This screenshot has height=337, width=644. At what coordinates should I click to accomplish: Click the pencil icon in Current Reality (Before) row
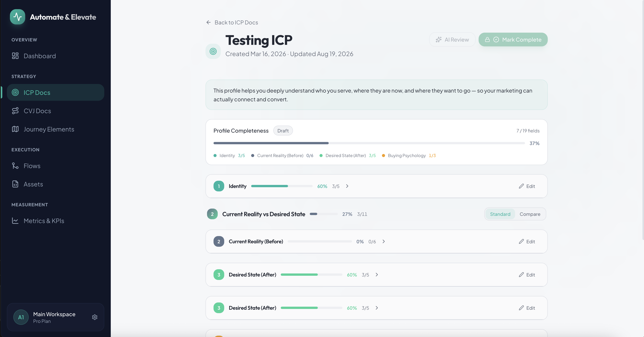click(x=521, y=242)
